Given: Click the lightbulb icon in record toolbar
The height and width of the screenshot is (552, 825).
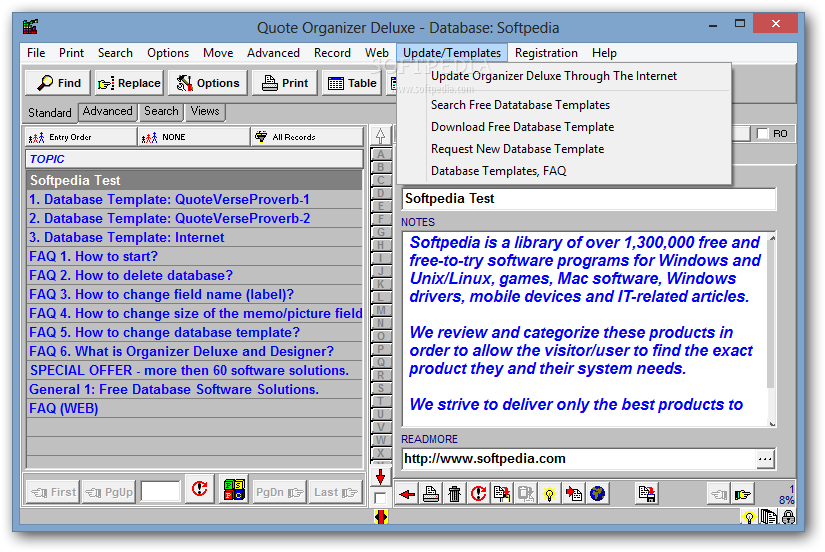Looking at the screenshot, I should coord(549,494).
